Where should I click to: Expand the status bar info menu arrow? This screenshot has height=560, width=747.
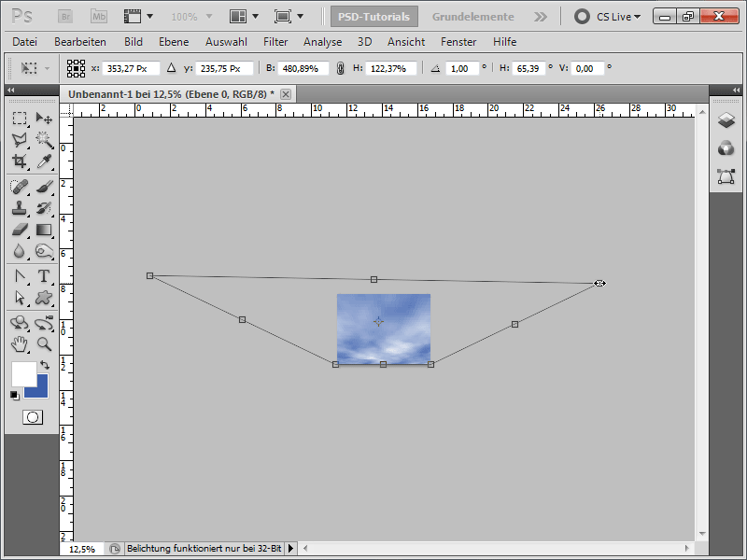[290, 549]
